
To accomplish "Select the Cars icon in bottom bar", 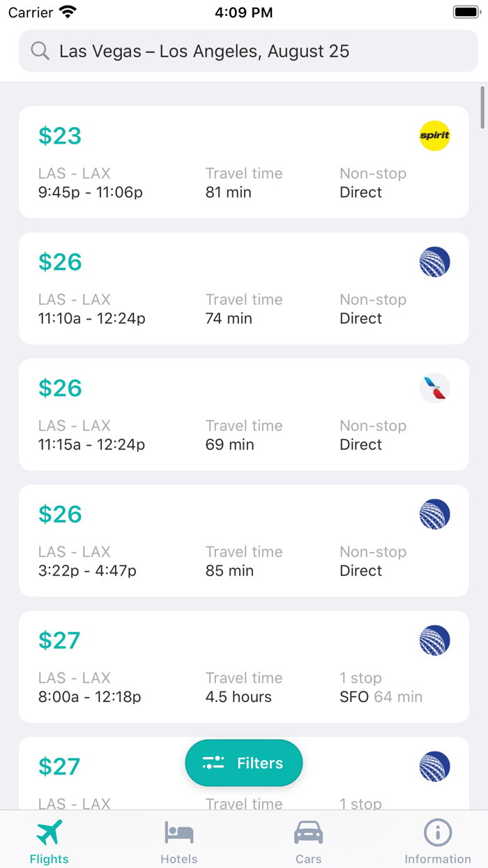I will tap(308, 832).
